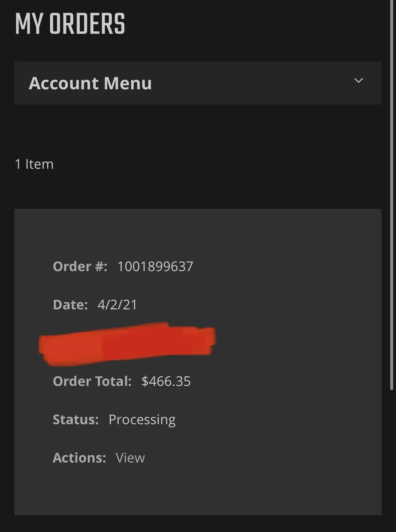The width and height of the screenshot is (396, 532).
Task: Click the Account Menu chevron arrow
Action: pos(358,81)
